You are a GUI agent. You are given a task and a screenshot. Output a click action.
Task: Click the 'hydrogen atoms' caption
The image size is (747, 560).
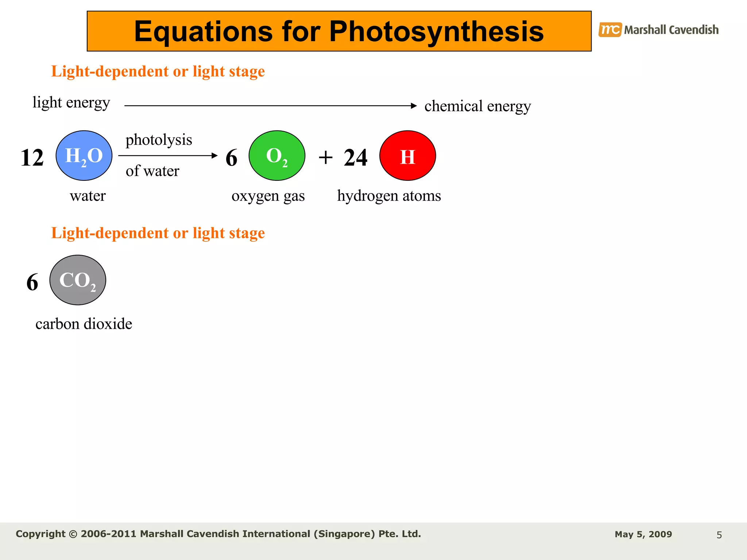point(389,196)
